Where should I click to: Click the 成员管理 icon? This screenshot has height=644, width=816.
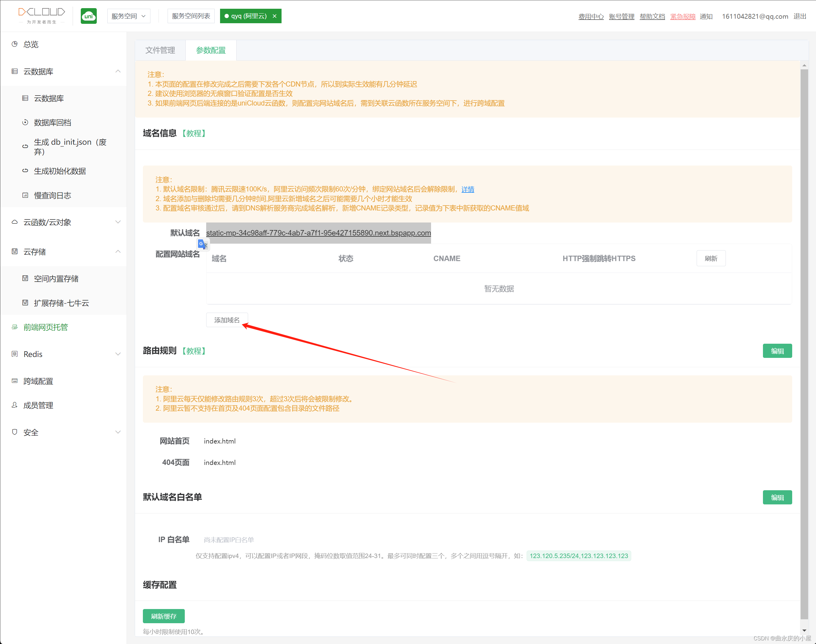pyautogui.click(x=15, y=405)
